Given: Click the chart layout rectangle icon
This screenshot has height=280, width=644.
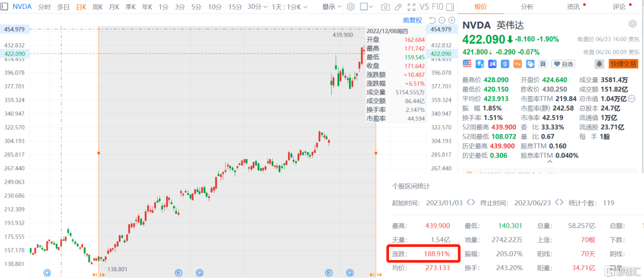Looking at the screenshot, I should pyautogui.click(x=364, y=7).
